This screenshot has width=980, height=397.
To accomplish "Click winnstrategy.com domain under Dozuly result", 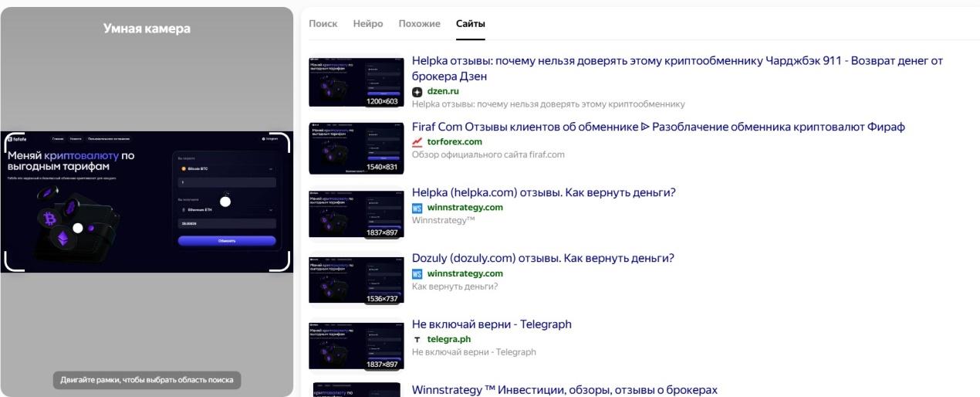I will pos(465,273).
